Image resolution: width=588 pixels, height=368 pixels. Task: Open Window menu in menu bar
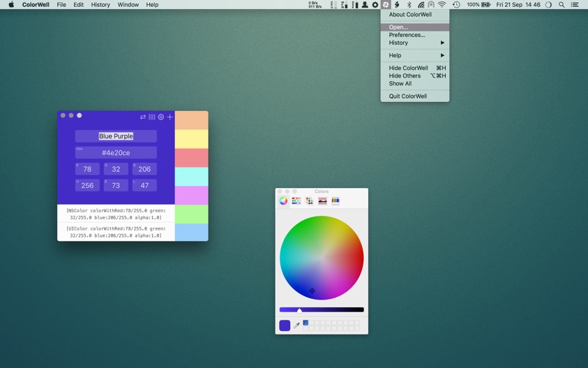[128, 4]
